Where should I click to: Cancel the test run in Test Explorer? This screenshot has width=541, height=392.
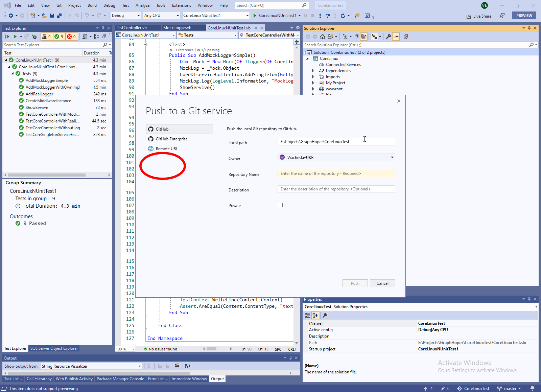(34, 37)
